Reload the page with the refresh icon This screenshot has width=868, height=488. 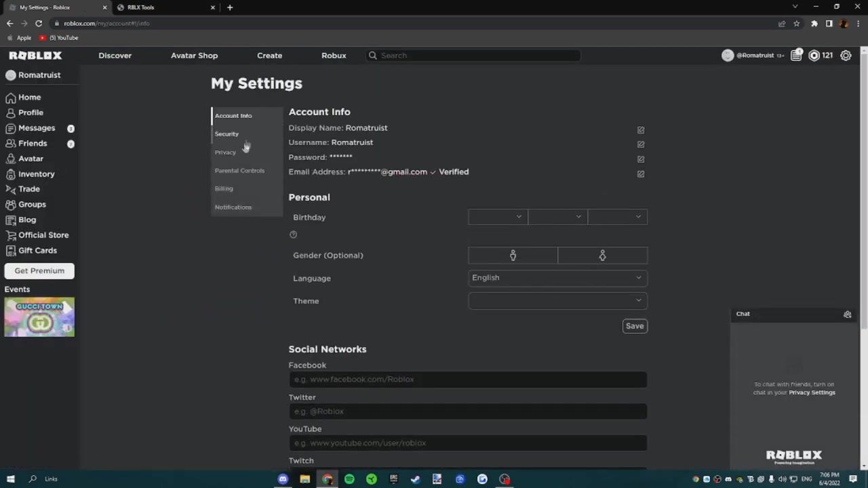click(39, 23)
